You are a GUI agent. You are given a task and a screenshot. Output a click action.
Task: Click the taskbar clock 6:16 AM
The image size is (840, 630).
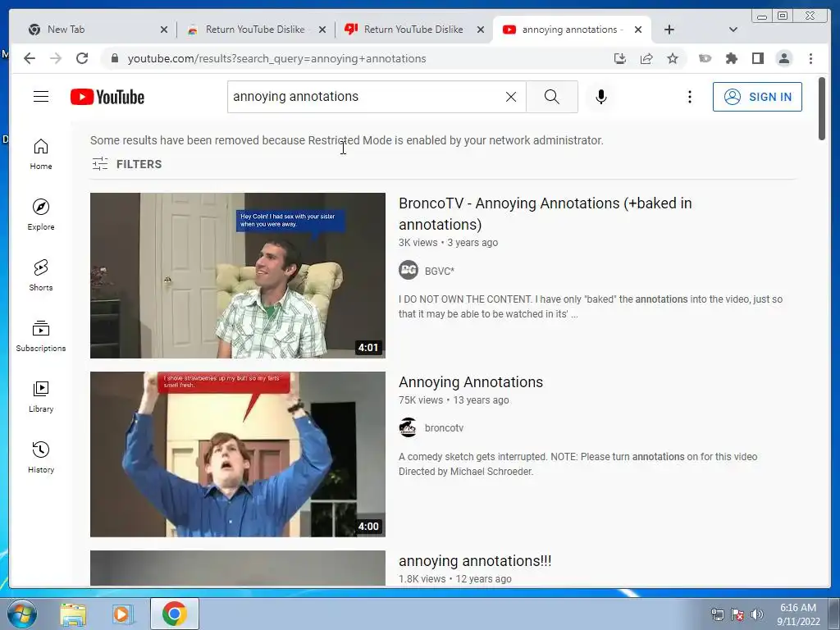[798, 614]
